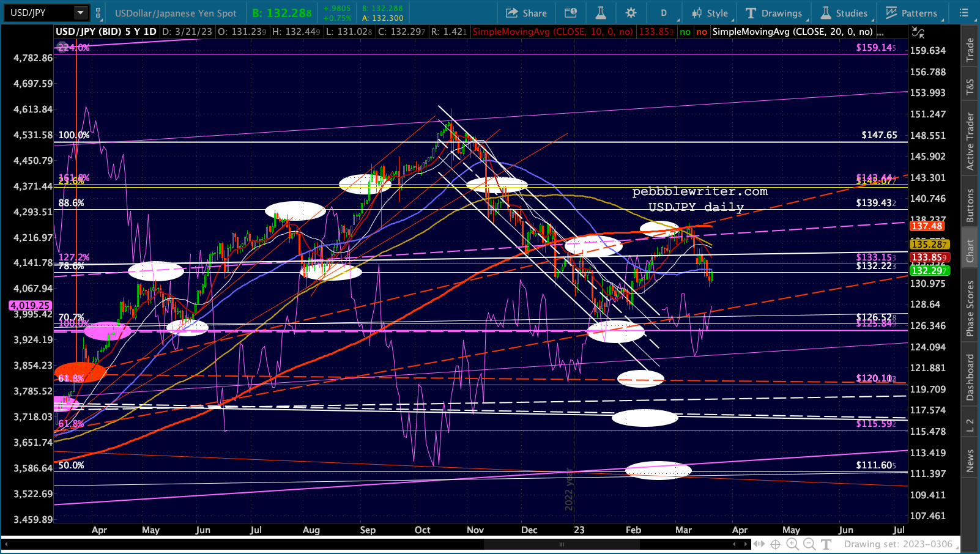Click the 137.48 red price bubble
The width and height of the screenshot is (980, 554).
click(x=927, y=226)
